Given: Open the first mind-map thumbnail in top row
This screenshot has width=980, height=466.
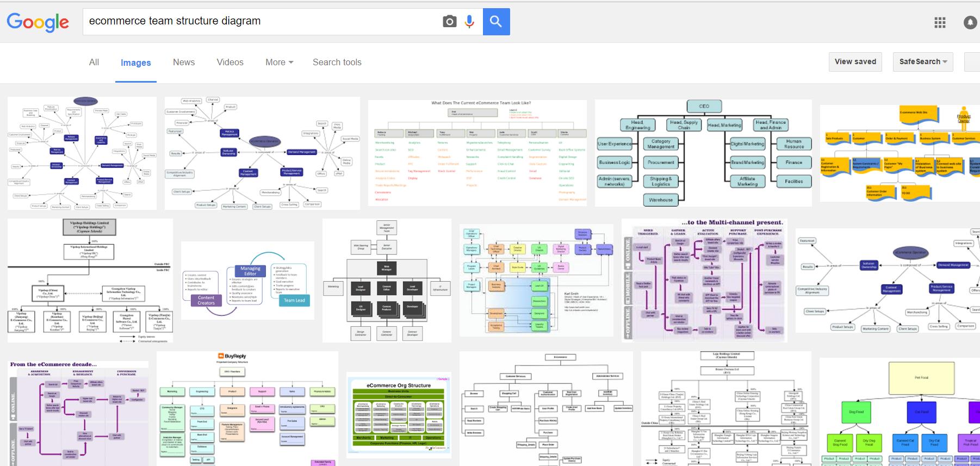Looking at the screenshot, I should click(x=82, y=153).
